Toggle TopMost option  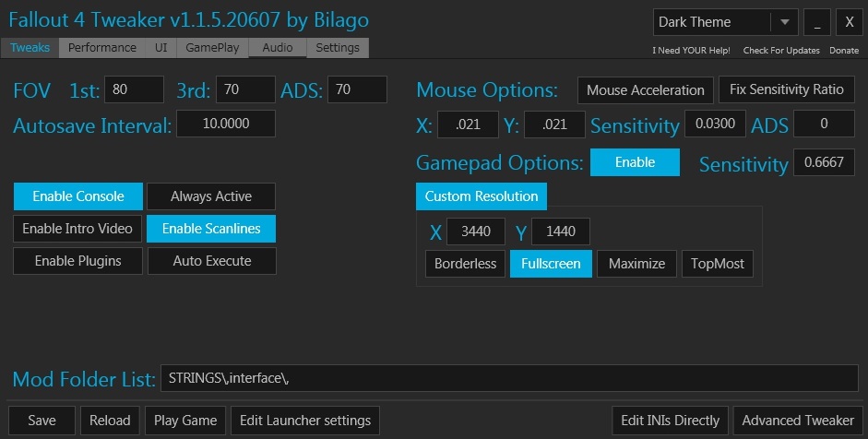[x=718, y=264]
